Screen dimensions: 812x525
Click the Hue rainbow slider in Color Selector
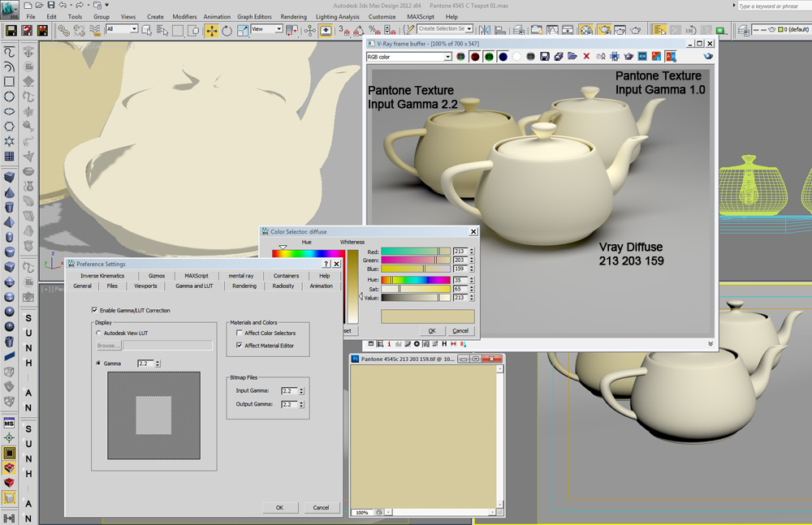(x=416, y=280)
